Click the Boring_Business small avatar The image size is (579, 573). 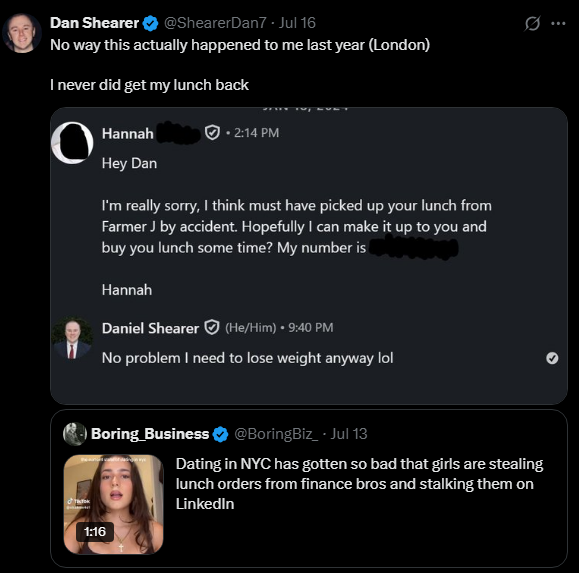click(x=75, y=434)
